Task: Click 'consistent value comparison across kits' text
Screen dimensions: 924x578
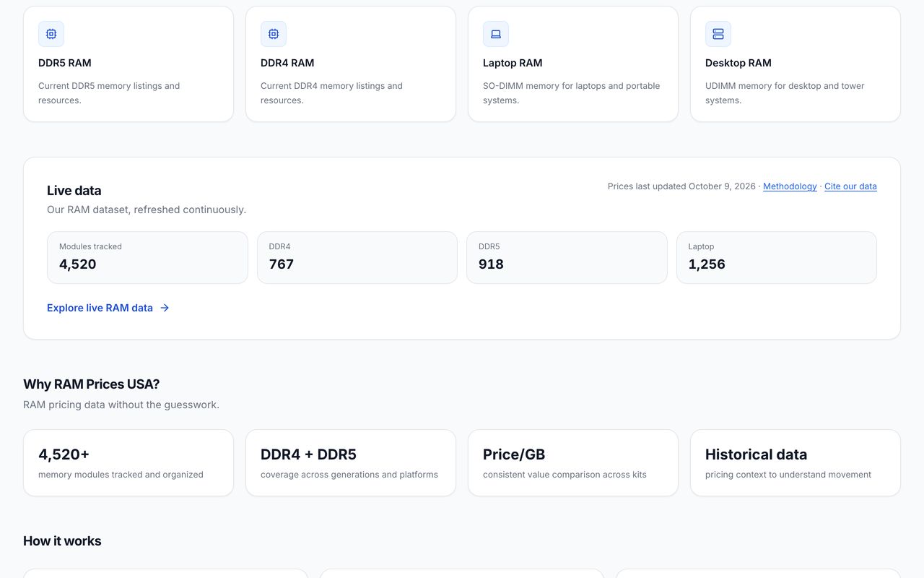Action: tap(565, 475)
